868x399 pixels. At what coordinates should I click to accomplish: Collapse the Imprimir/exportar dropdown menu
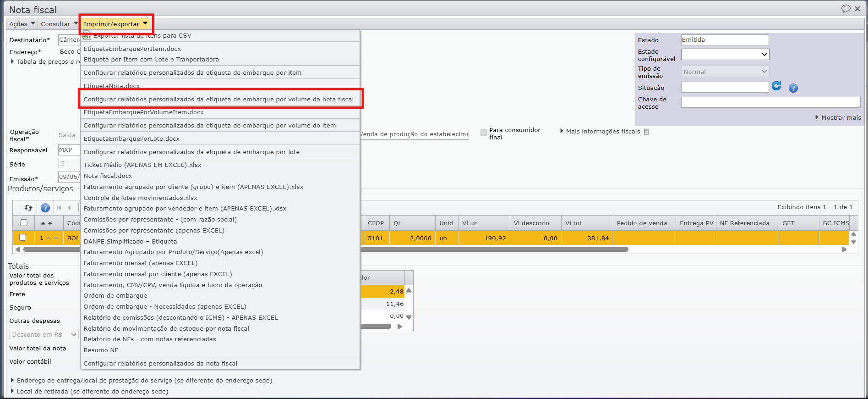(116, 24)
